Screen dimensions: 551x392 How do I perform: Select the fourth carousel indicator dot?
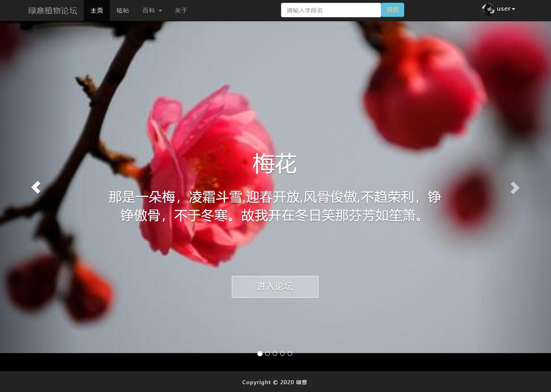pyautogui.click(x=282, y=353)
